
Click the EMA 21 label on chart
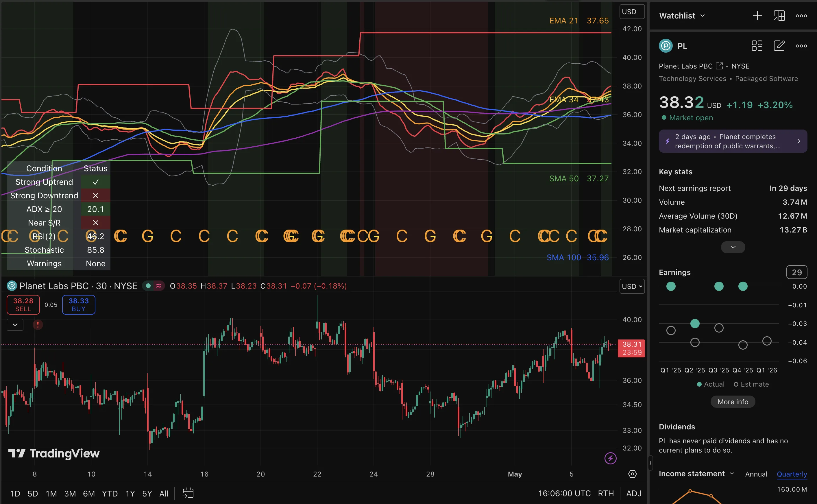563,21
